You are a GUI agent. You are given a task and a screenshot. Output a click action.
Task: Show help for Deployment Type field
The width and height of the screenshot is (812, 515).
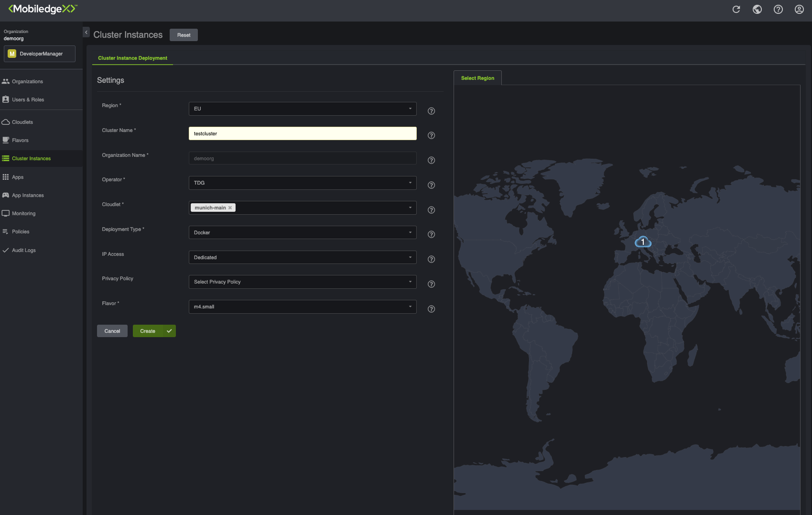point(431,234)
